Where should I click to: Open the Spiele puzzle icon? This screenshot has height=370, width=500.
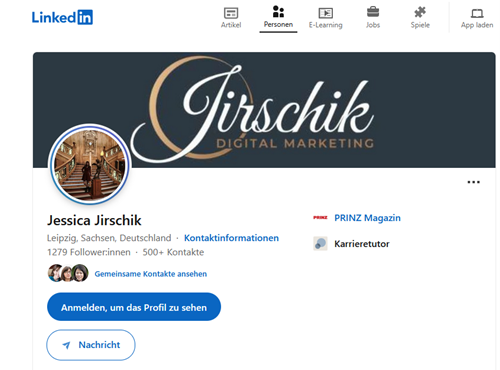(420, 13)
